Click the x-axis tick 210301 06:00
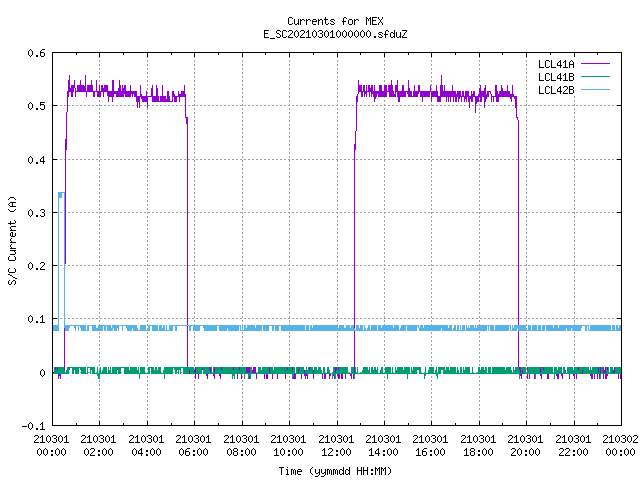Screen dimensions: 640x480 click(x=193, y=446)
